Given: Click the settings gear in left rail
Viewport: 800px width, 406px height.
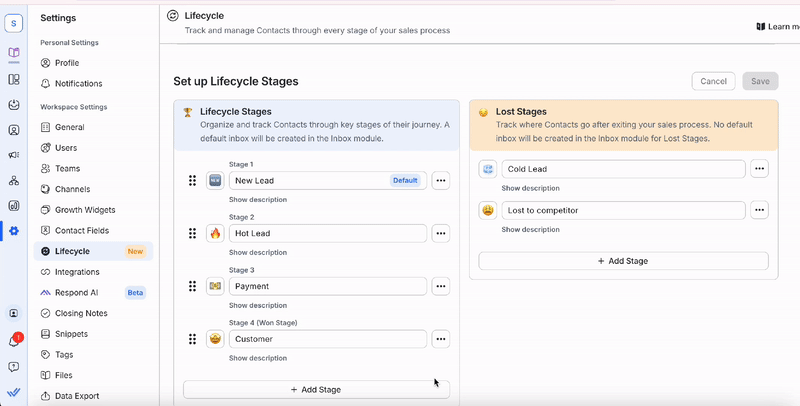Looking at the screenshot, I should [x=14, y=231].
